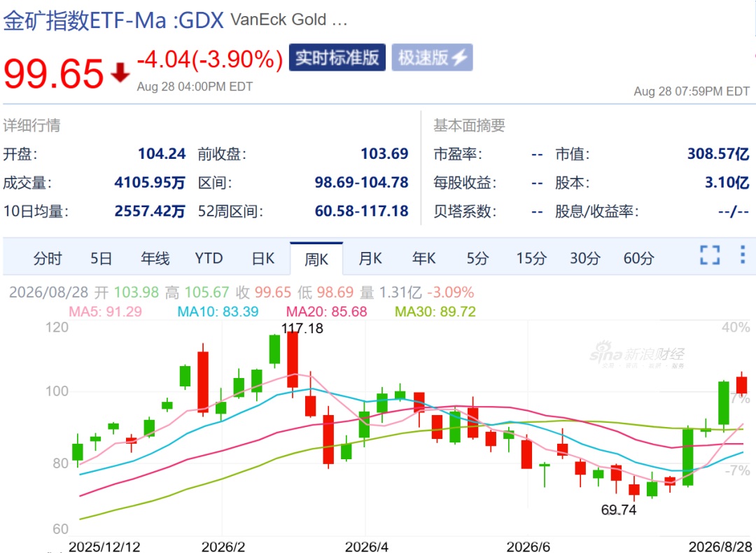The width and height of the screenshot is (756, 553).
Task: Click the 2026/8/28 date axis label
Action: [719, 546]
